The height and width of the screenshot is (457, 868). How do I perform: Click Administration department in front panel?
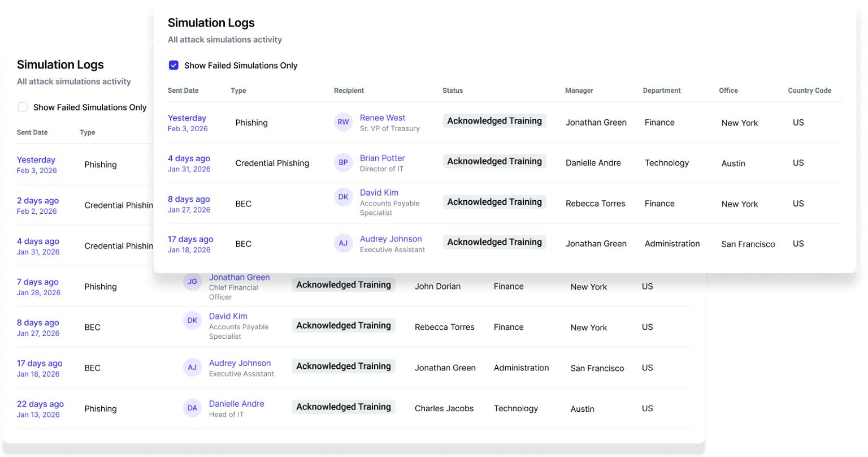click(x=672, y=244)
